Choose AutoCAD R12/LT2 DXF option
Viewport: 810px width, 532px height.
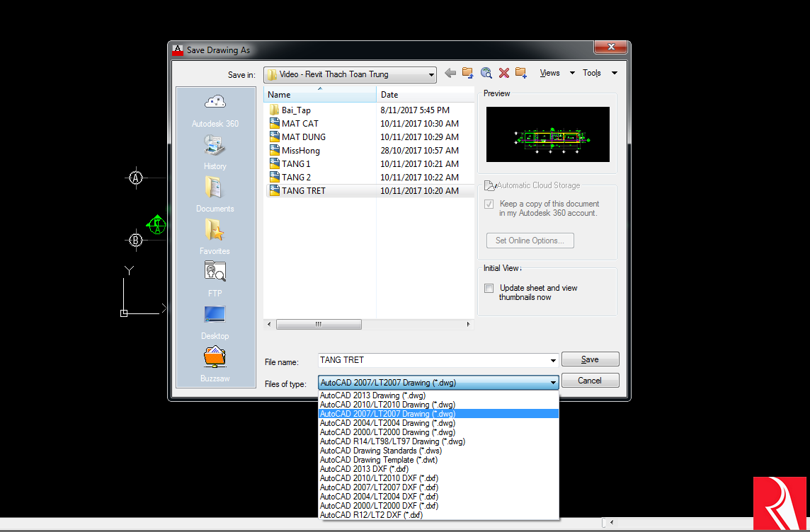[438, 515]
